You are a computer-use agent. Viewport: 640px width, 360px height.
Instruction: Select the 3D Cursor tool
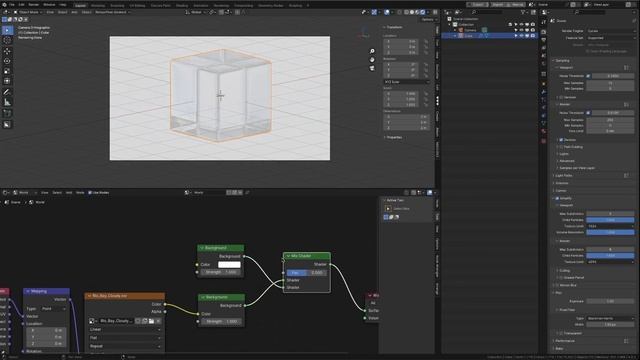coord(7,40)
